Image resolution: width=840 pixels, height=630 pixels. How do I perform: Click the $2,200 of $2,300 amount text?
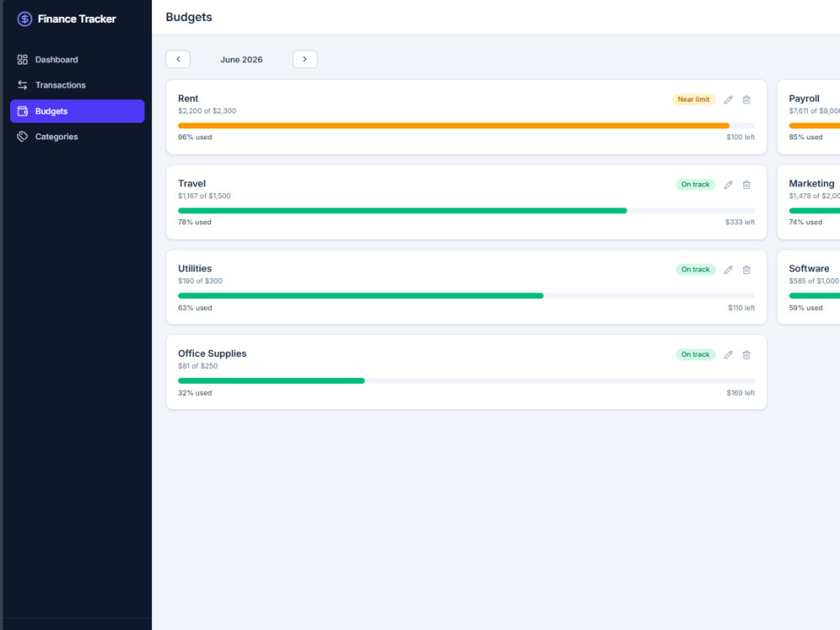tap(207, 111)
